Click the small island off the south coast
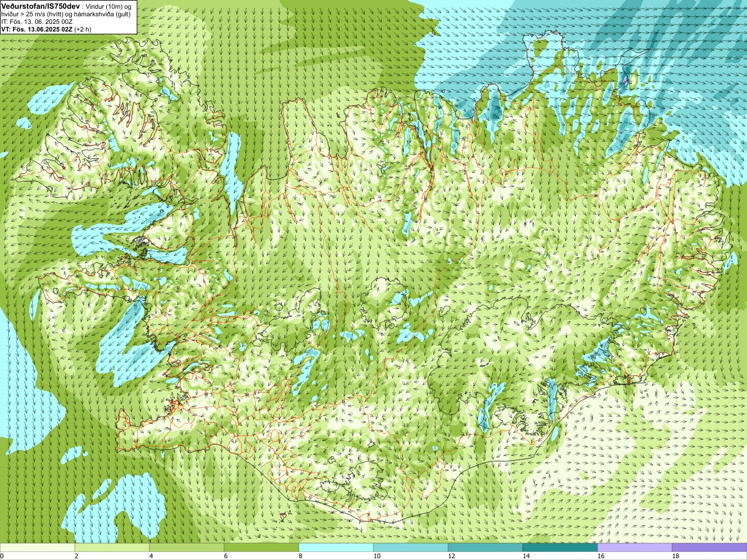The height and width of the screenshot is (560, 747). (284, 515)
